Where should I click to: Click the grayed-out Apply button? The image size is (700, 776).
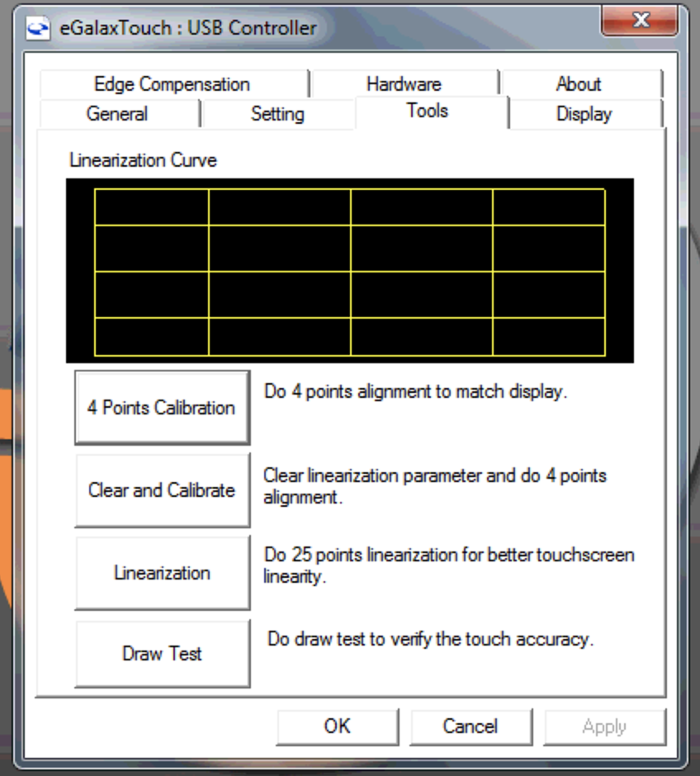[x=604, y=726]
